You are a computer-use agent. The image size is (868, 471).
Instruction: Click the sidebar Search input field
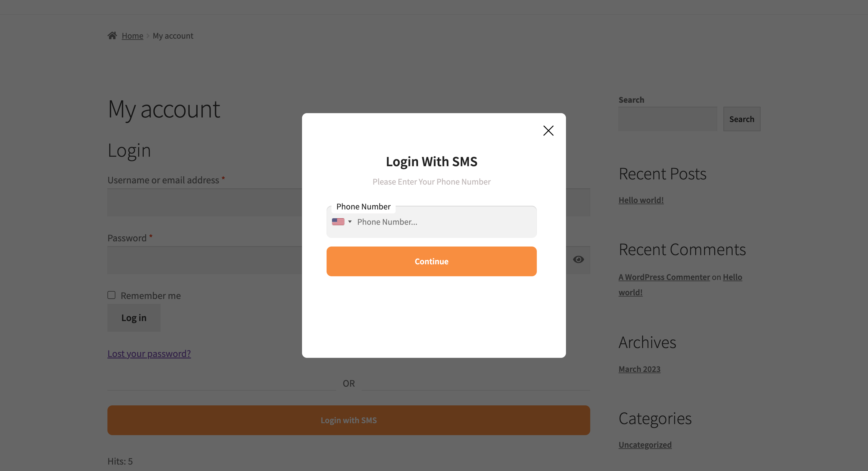668,119
